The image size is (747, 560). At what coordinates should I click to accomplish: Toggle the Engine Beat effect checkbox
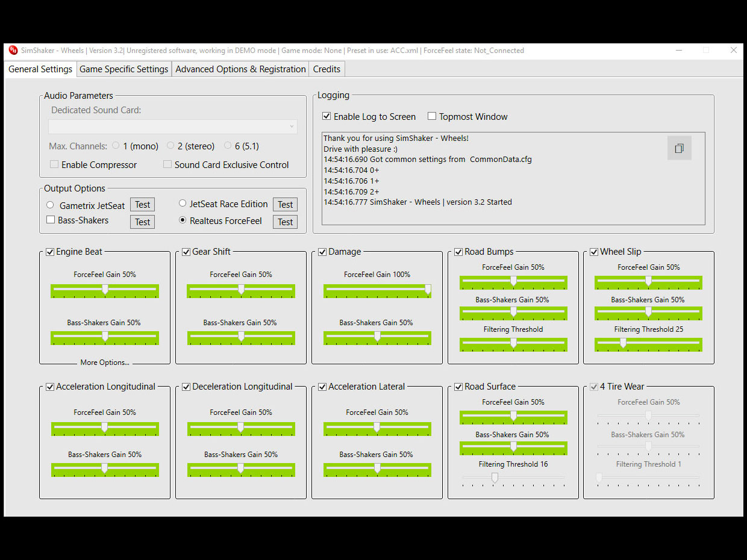click(x=50, y=252)
